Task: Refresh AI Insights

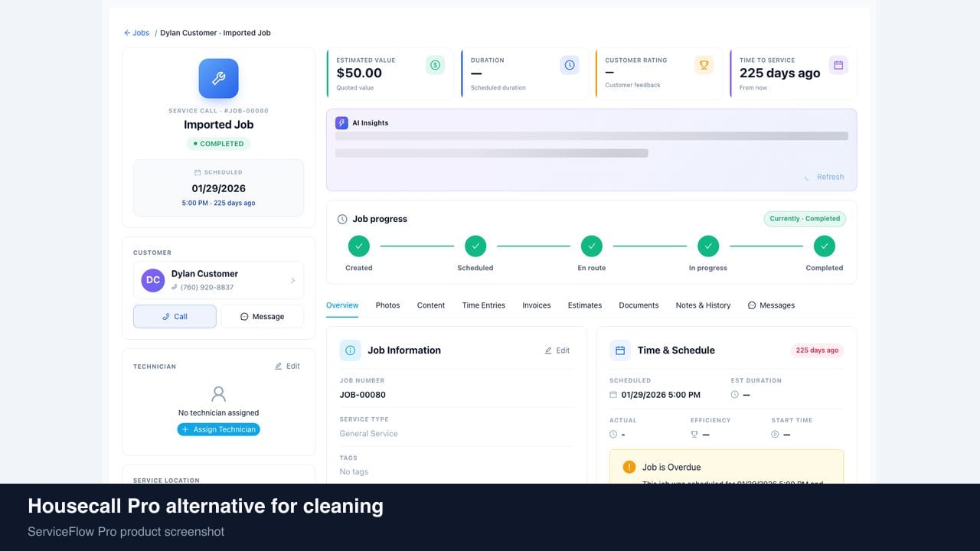Action: click(x=824, y=177)
